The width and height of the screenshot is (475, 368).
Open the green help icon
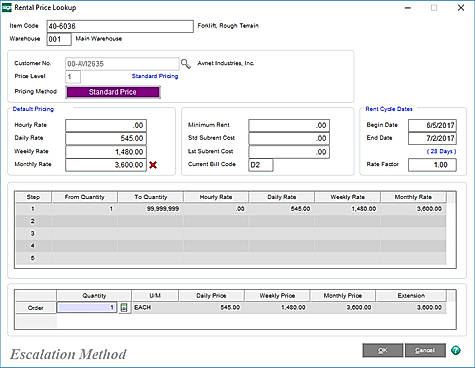click(x=456, y=350)
